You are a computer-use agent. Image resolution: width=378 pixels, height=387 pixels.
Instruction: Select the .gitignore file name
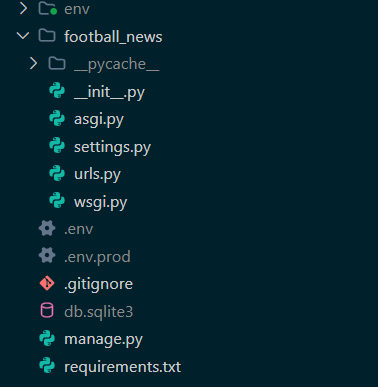[98, 284]
